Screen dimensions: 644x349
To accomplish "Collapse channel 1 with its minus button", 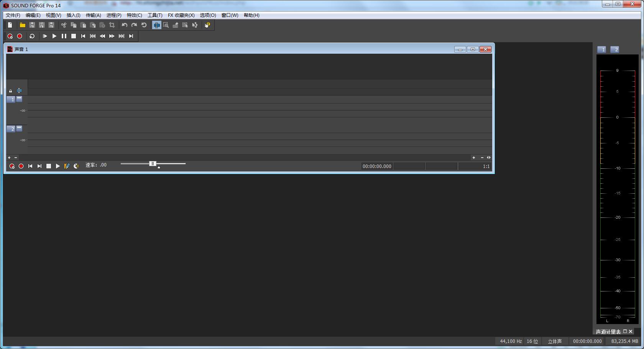I will tap(19, 99).
